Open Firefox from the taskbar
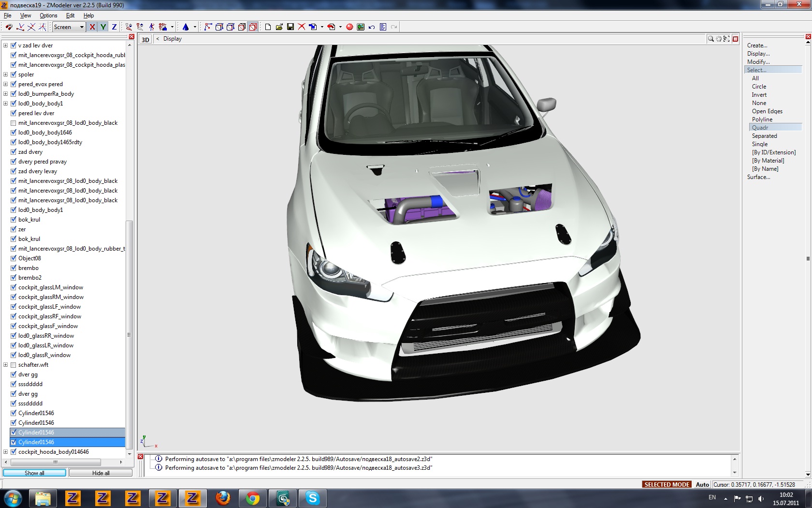812x508 pixels. pos(223,498)
